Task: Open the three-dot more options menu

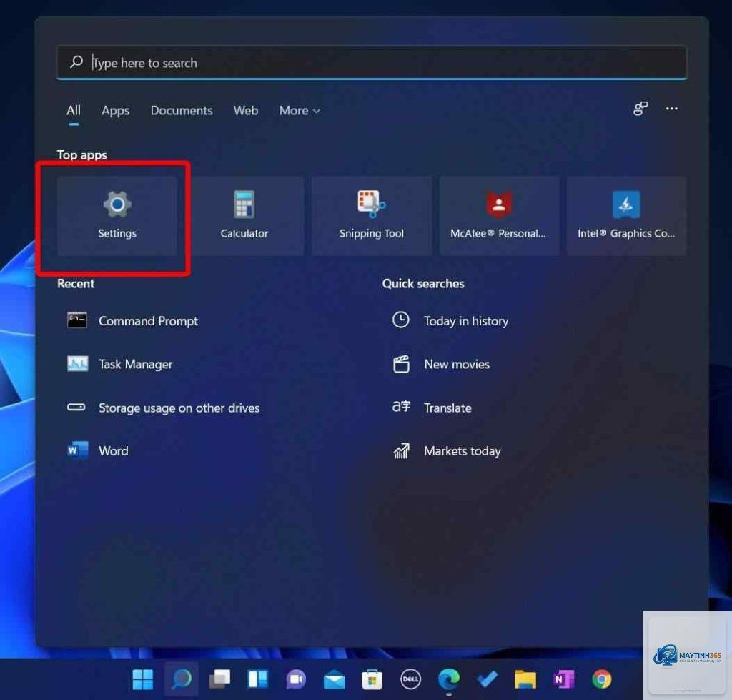Action: click(671, 109)
